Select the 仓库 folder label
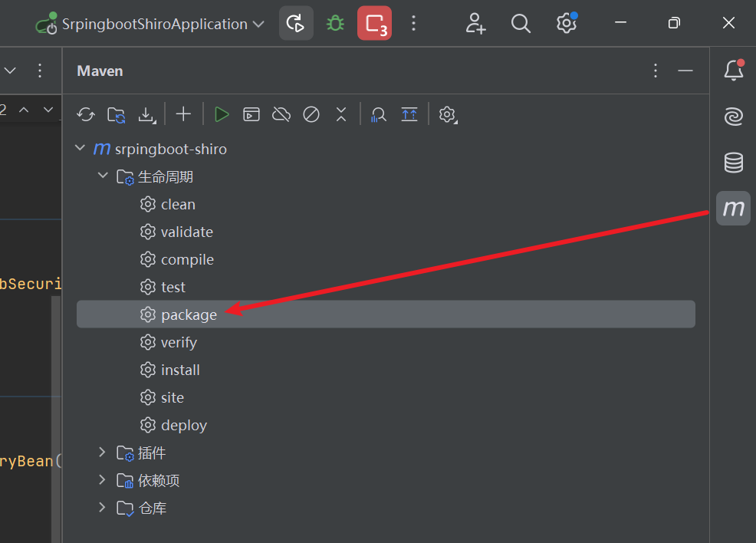Screen dimensions: 756x543 (153, 508)
